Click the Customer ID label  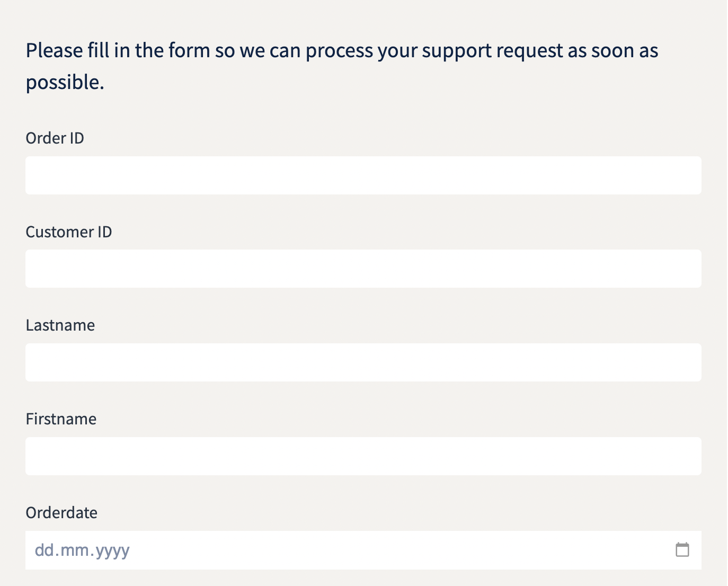(x=69, y=232)
